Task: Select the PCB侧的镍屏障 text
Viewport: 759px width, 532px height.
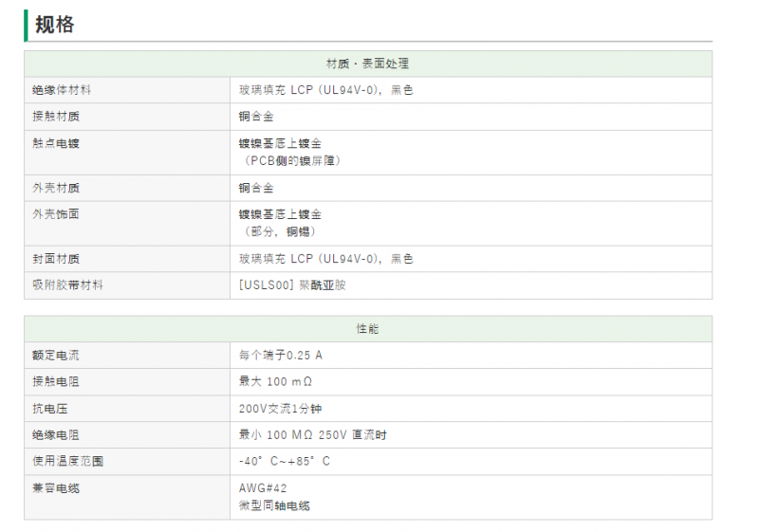Action: 292,161
